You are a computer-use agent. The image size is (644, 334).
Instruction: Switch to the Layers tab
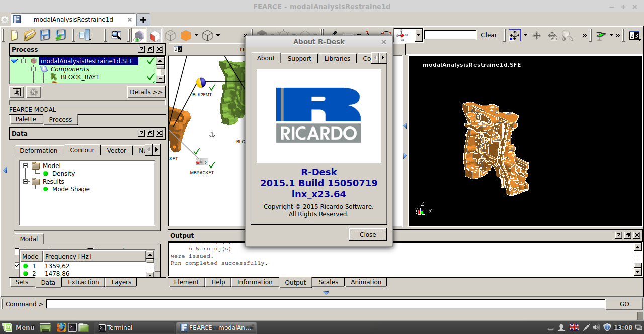pos(121,282)
